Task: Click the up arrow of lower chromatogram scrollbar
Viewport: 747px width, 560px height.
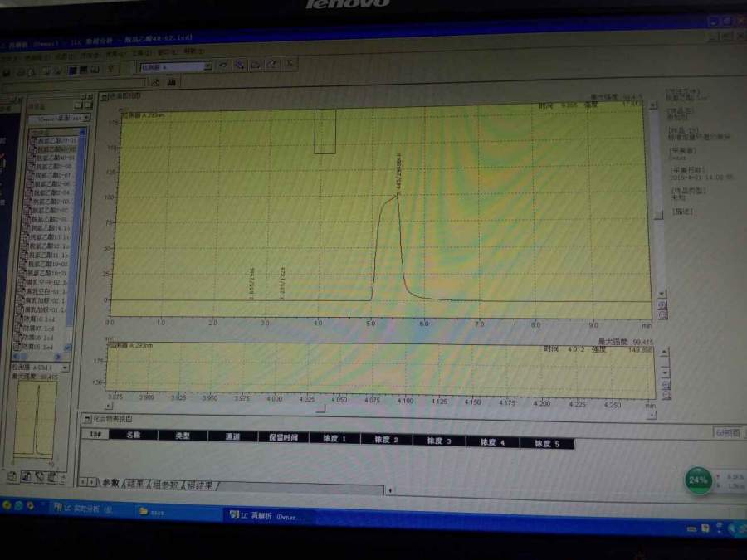Action: tap(665, 353)
